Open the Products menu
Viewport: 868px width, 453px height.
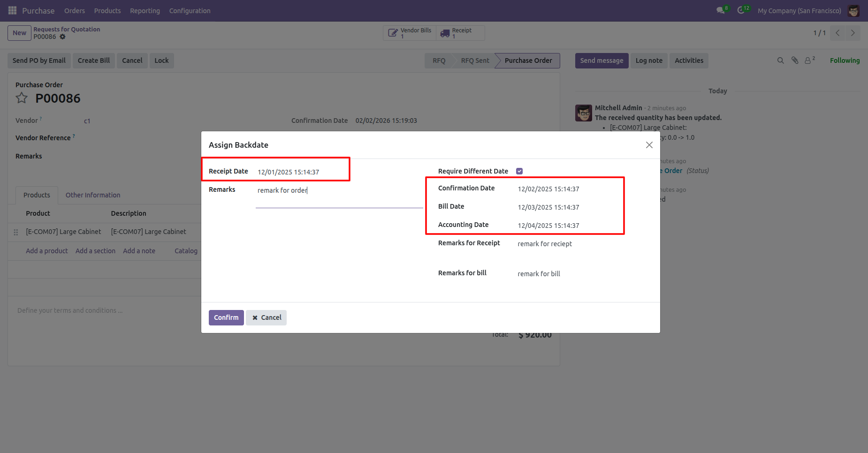click(107, 11)
